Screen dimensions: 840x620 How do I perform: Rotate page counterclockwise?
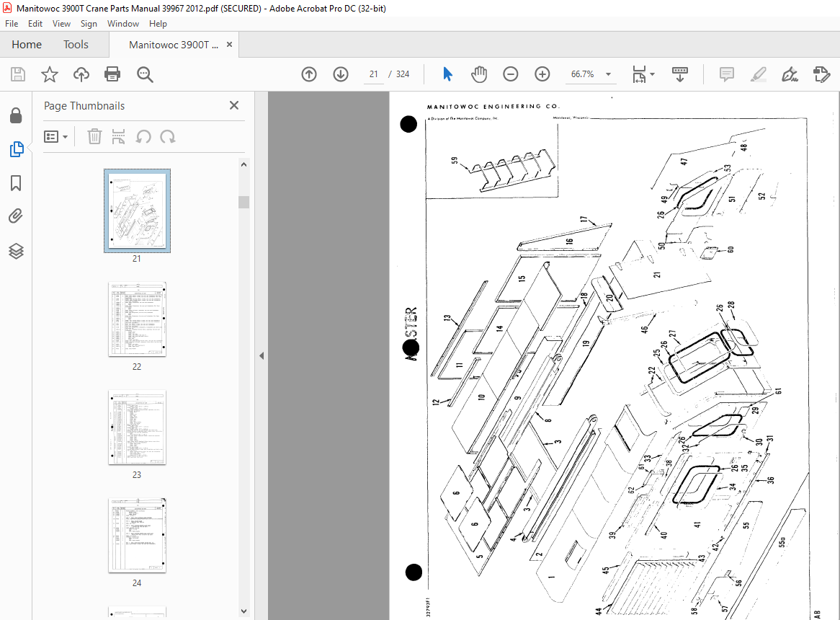pos(143,137)
